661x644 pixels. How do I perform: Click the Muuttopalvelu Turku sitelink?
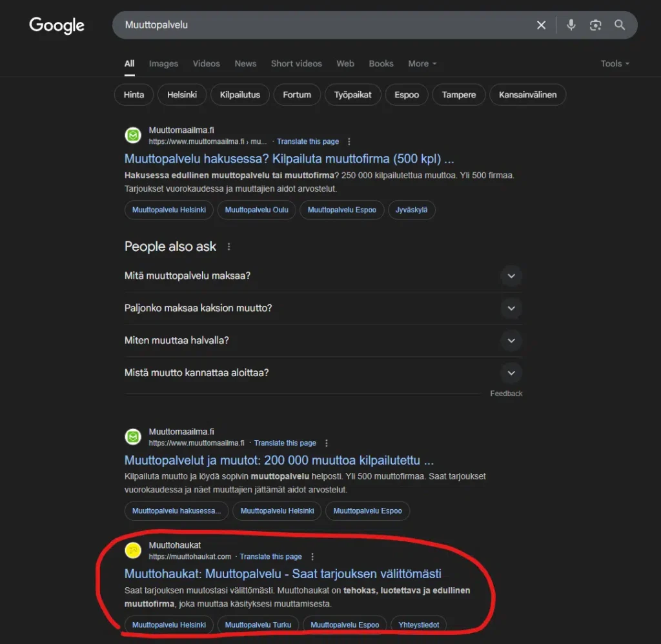tap(258, 625)
